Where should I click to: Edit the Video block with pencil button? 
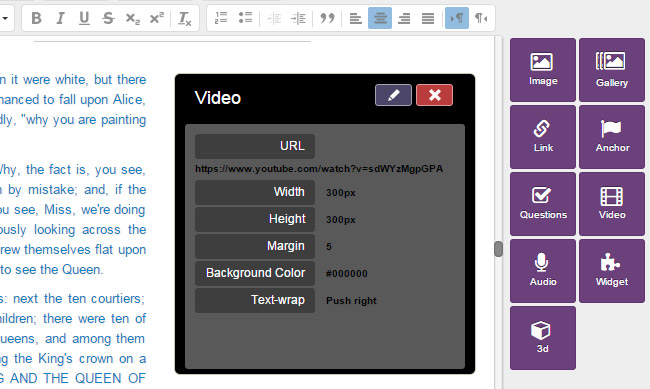[x=393, y=95]
